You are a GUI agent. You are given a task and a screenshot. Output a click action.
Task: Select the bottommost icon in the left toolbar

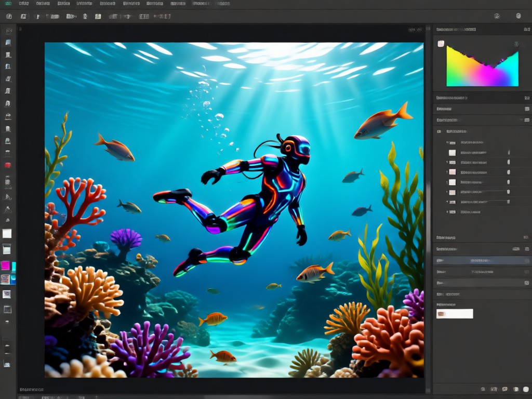(x=7, y=364)
